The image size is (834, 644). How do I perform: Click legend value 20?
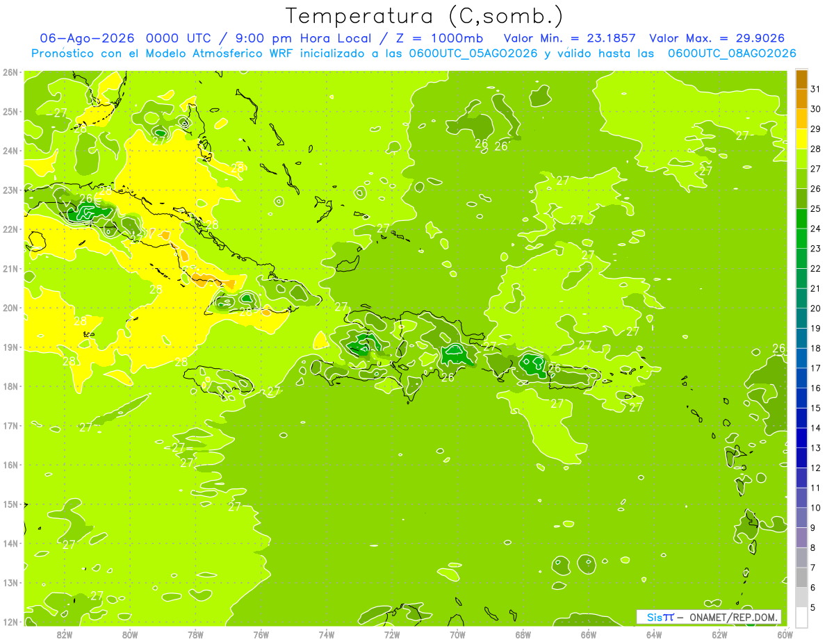(816, 308)
